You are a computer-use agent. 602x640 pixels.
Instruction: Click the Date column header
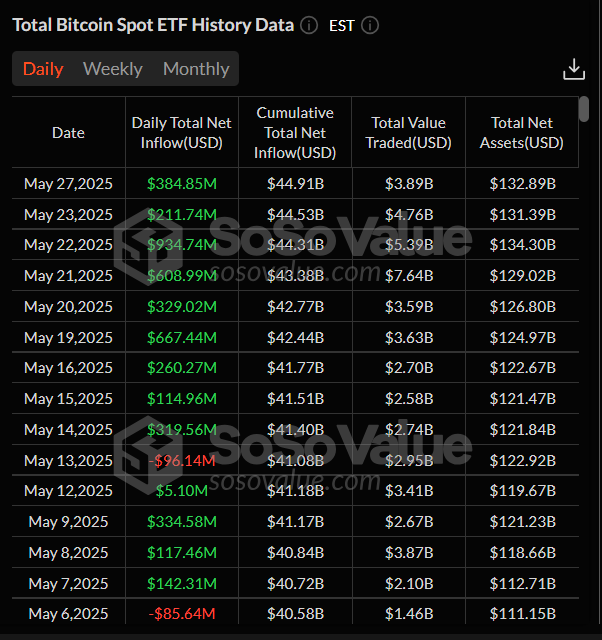click(x=68, y=133)
